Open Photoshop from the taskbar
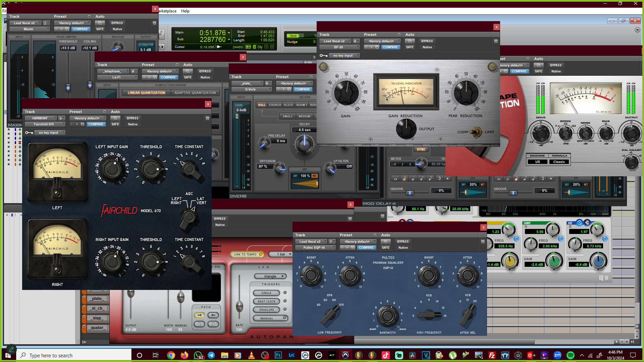Viewport: 644px width, 362px height. pyautogui.click(x=278, y=355)
